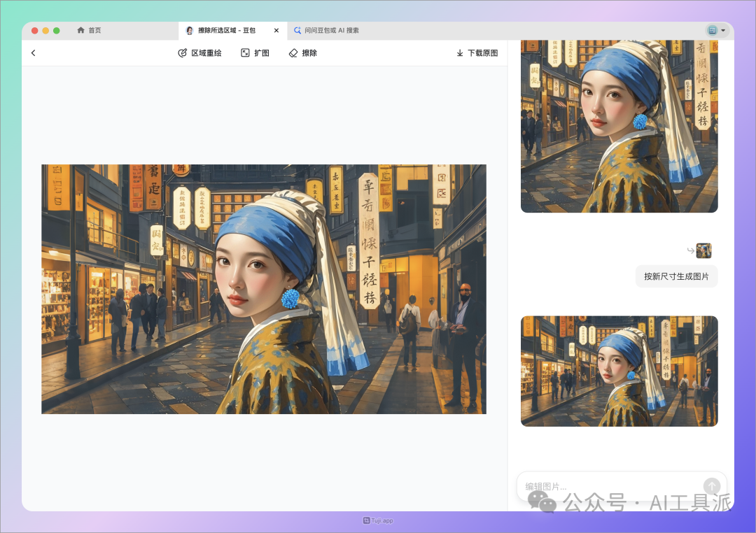Click the back arrow in the editor toolbar
Screen dimensions: 756x533
click(33, 53)
